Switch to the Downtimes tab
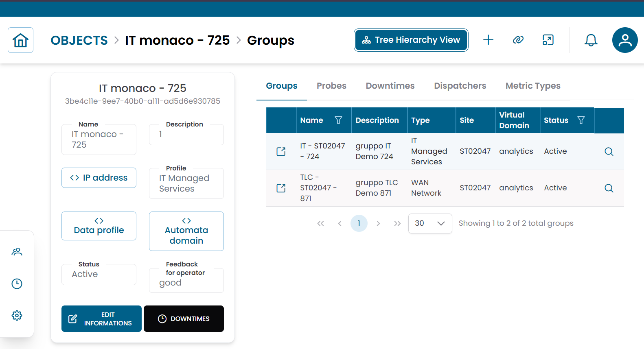644x349 pixels. 390,86
